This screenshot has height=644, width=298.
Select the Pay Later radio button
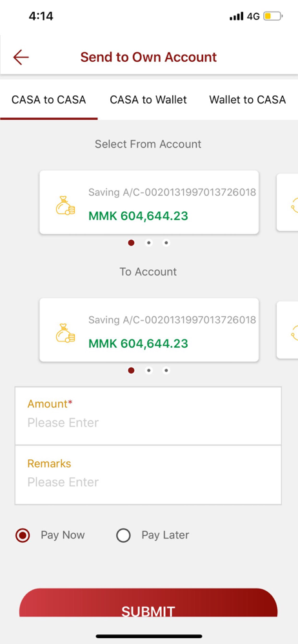click(x=123, y=536)
